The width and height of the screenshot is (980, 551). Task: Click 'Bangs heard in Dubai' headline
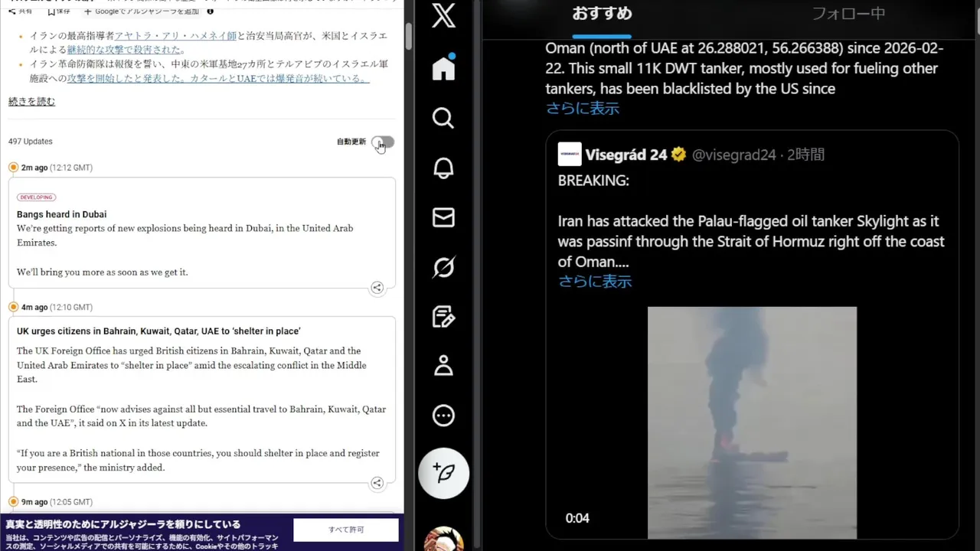click(61, 214)
